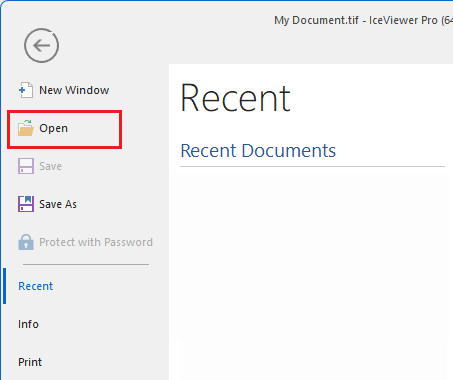This screenshot has height=380, width=453.
Task: Click the Open folder icon
Action: 26,128
